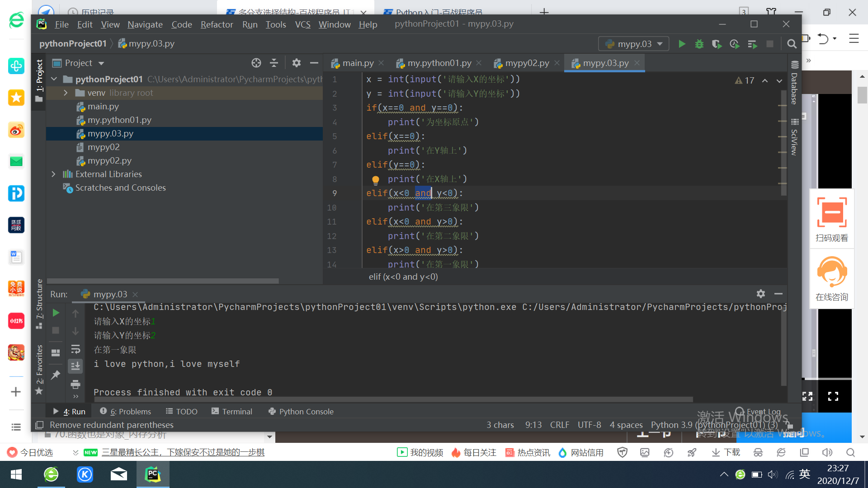Rerun mypy.03 in Run panel
The height and width of the screenshot is (488, 868).
tap(56, 313)
